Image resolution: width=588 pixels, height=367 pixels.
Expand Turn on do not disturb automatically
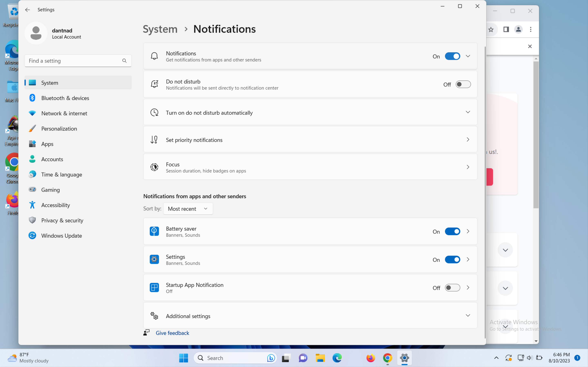[x=468, y=112]
